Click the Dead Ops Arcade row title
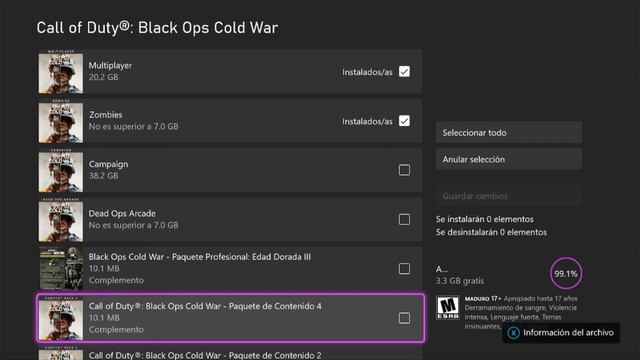This screenshot has height=360, width=640. point(122,213)
